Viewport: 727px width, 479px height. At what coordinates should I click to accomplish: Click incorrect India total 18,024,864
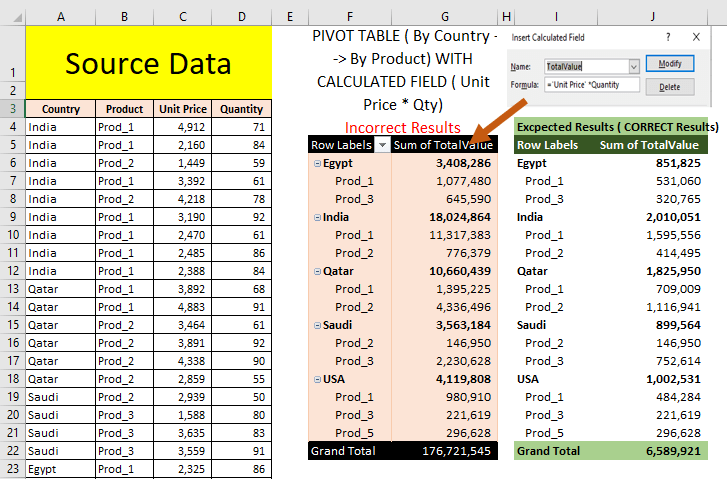coord(445,217)
